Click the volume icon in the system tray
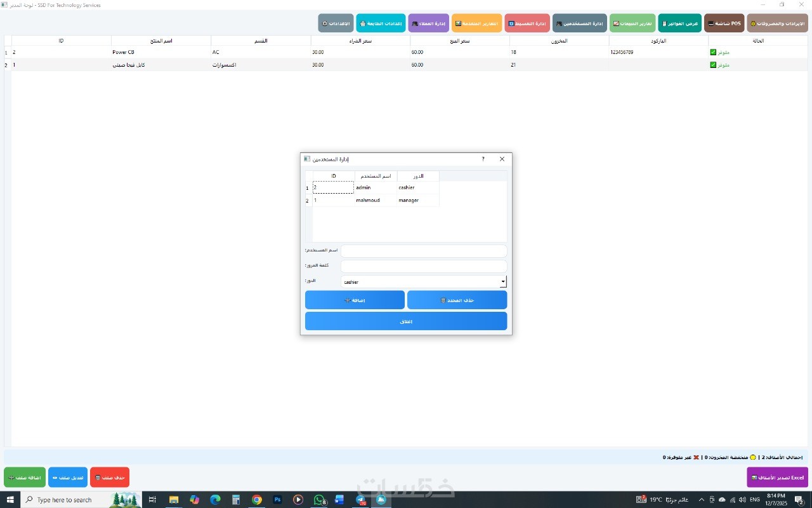 tap(742, 500)
